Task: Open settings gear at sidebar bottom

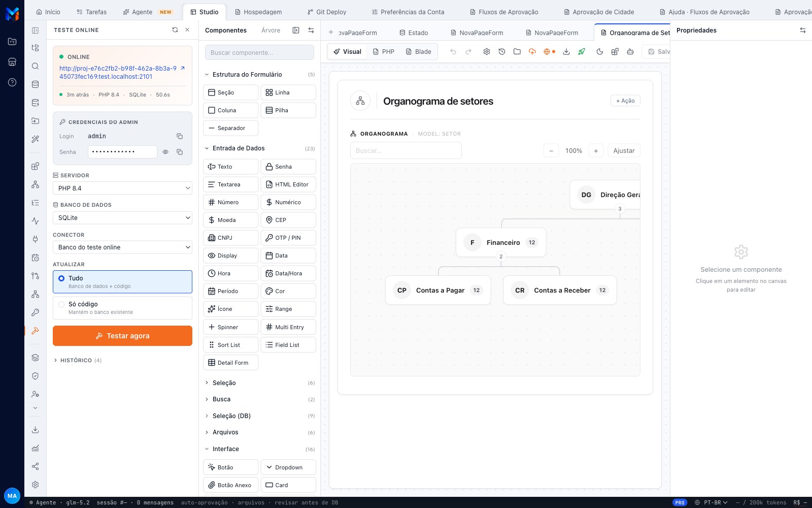Action: coord(35,485)
